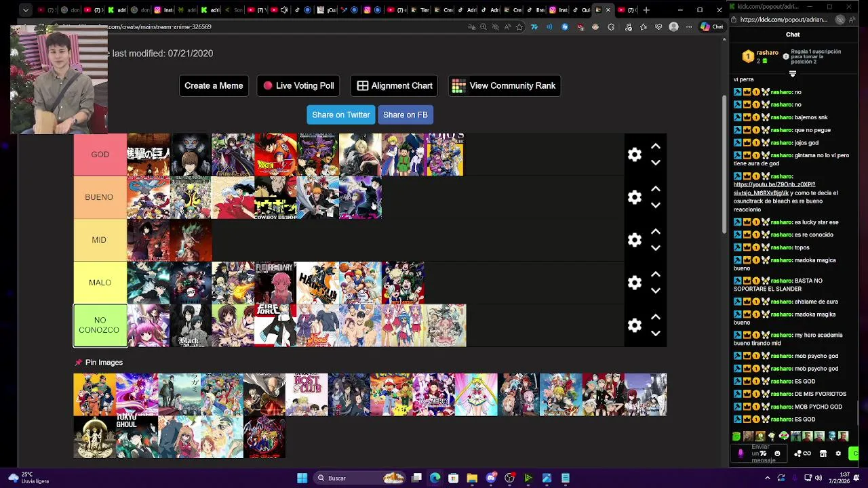Show hidden system tray icons

click(768, 479)
